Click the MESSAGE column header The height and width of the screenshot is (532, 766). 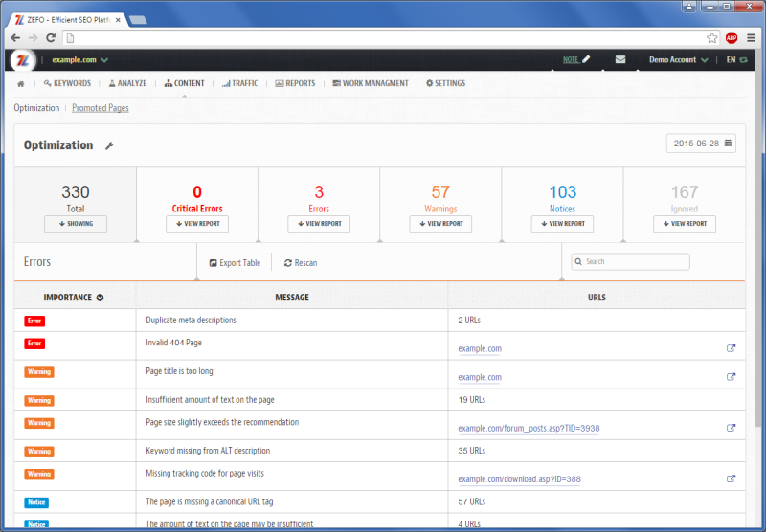pos(292,298)
